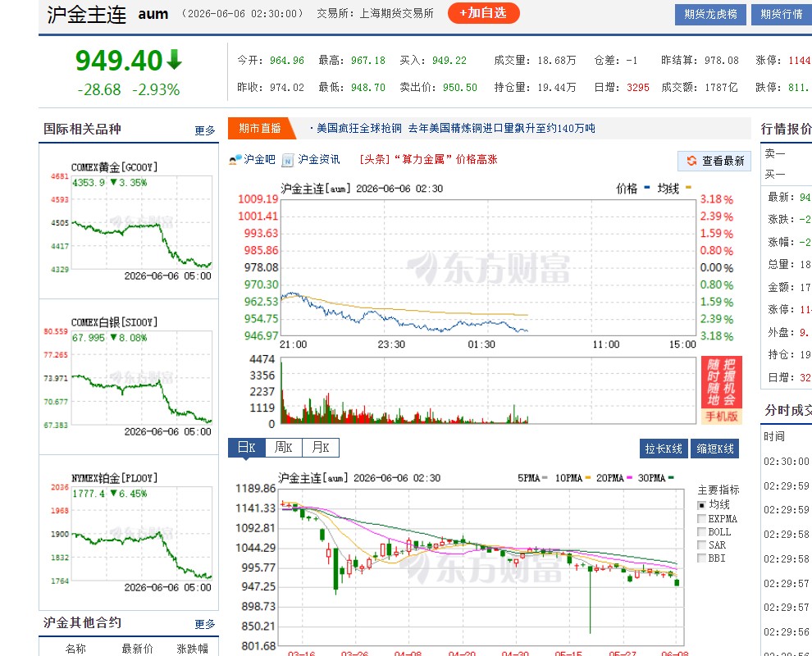Click the COMEX黄金[GC00Y] title
Screen dimensions: 812x656
pos(114,166)
